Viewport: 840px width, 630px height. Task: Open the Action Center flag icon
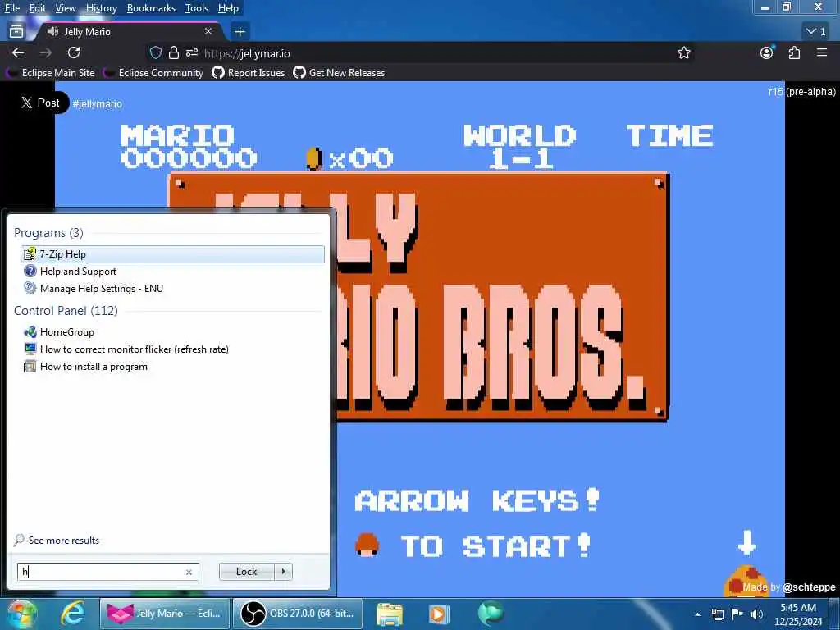[737, 614]
